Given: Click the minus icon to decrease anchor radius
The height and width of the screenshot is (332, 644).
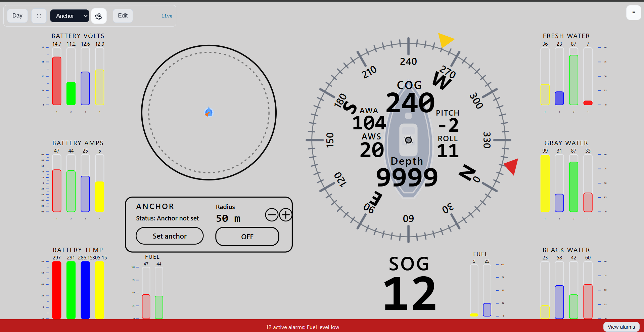Looking at the screenshot, I should tap(272, 215).
